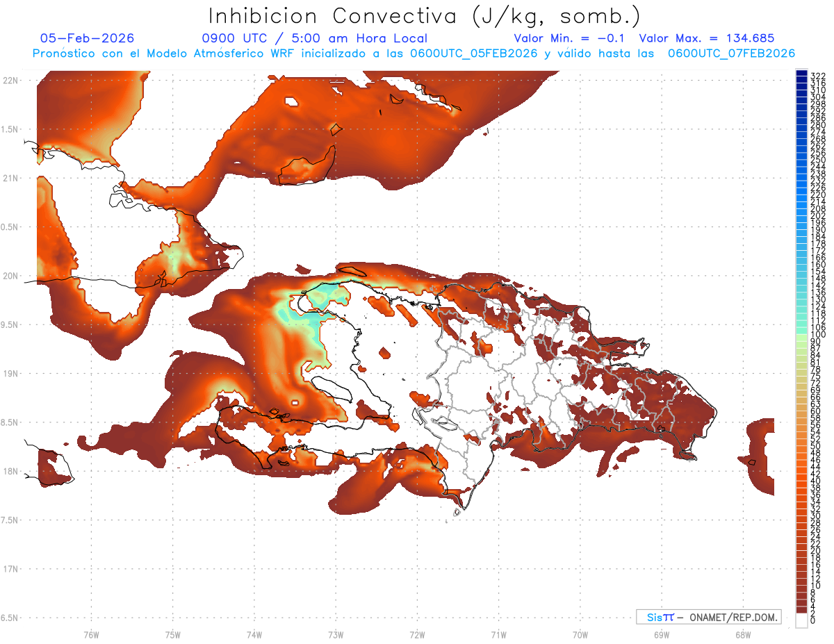The width and height of the screenshot is (834, 644).
Task: Click the "0" value at colorbar bottom
Action: pyautogui.click(x=814, y=620)
